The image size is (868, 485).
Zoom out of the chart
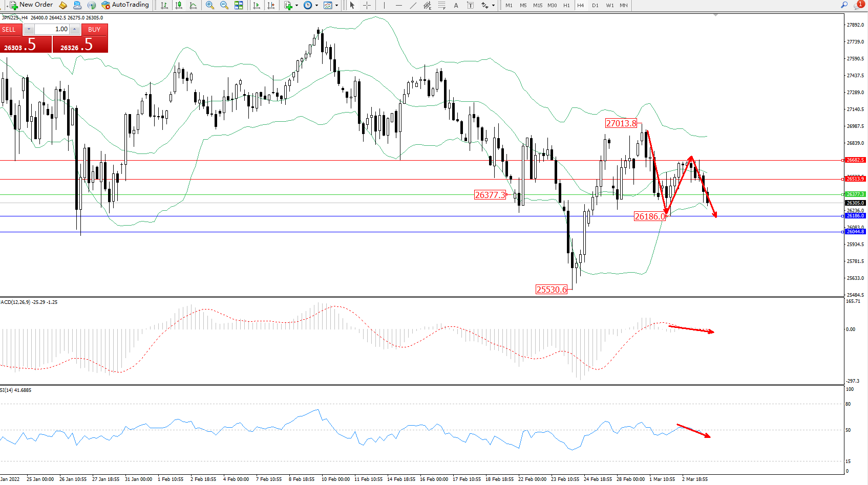point(224,5)
